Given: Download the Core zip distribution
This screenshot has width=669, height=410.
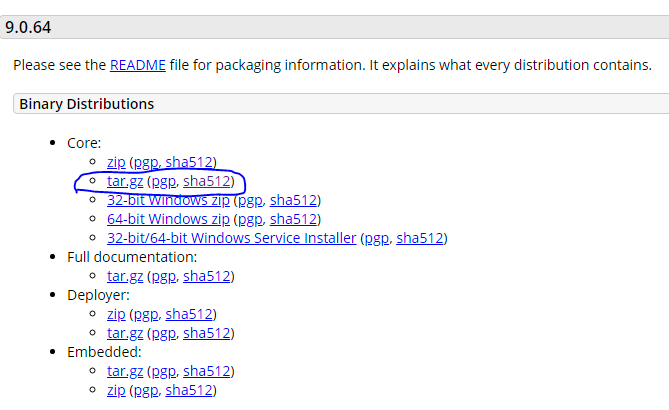Looking at the screenshot, I should pos(116,162).
